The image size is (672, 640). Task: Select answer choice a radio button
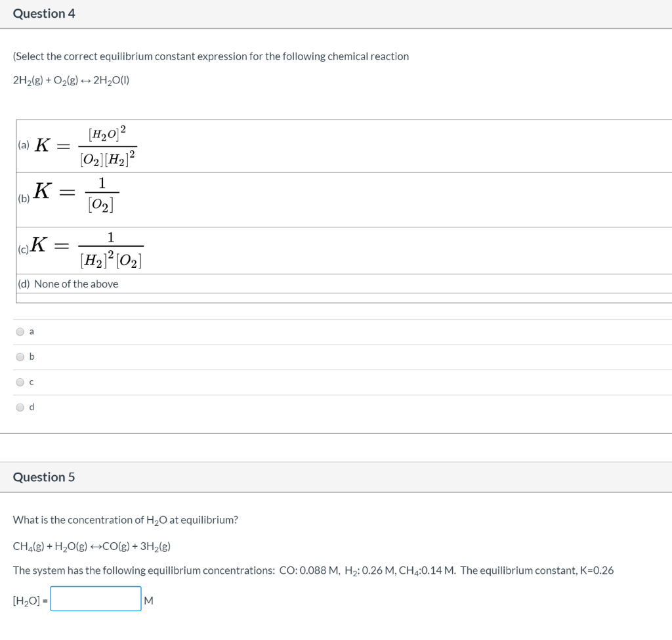(20, 331)
